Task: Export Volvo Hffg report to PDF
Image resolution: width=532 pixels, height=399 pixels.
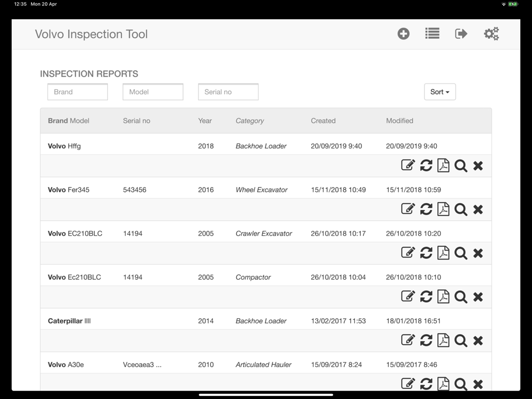Action: (443, 165)
